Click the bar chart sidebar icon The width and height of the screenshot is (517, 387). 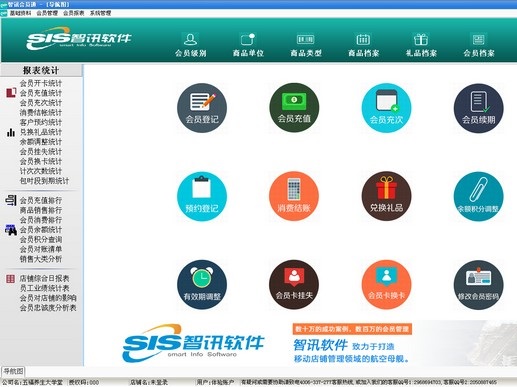(x=11, y=132)
